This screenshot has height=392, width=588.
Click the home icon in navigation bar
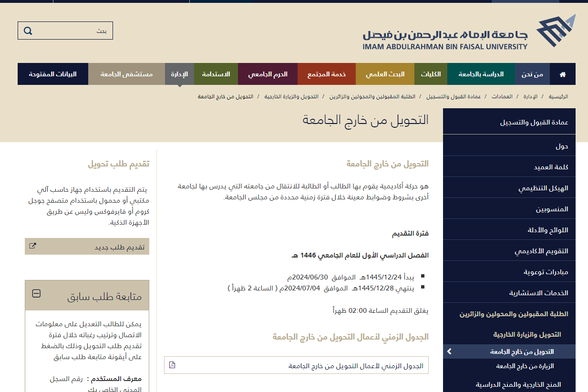[563, 74]
